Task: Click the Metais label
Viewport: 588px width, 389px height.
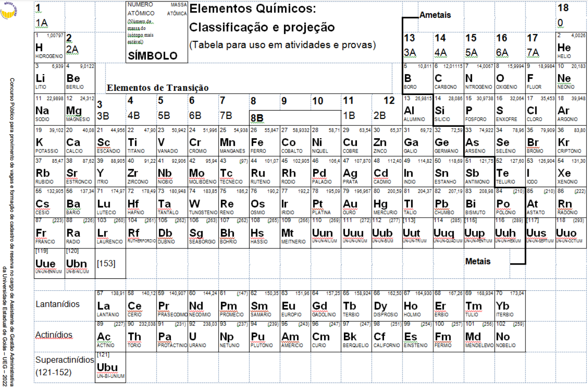Action: click(478, 261)
